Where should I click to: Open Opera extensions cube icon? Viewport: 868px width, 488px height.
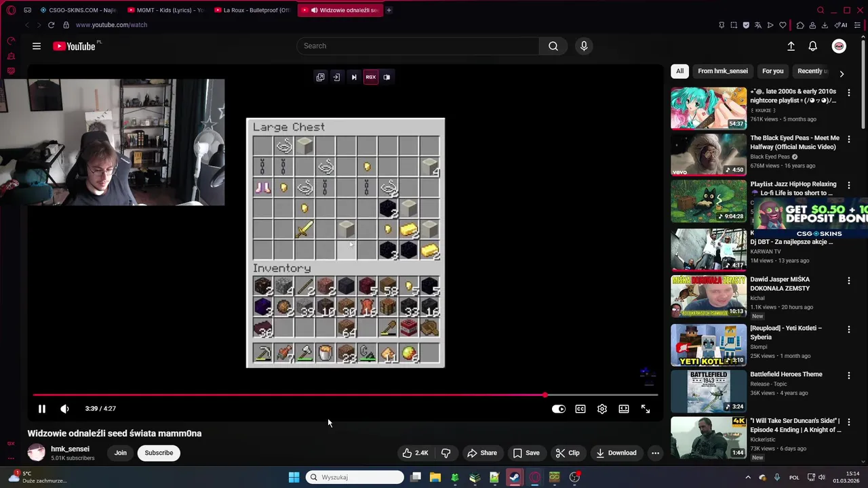[800, 25]
